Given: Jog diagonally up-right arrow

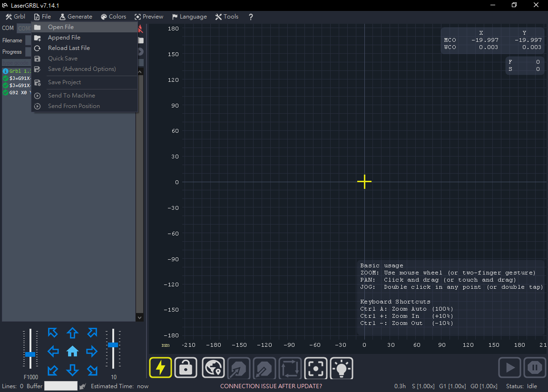Looking at the screenshot, I should (92, 333).
